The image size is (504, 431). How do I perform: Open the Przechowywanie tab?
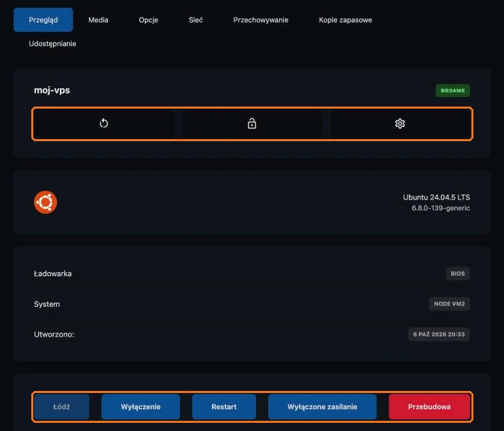[261, 20]
